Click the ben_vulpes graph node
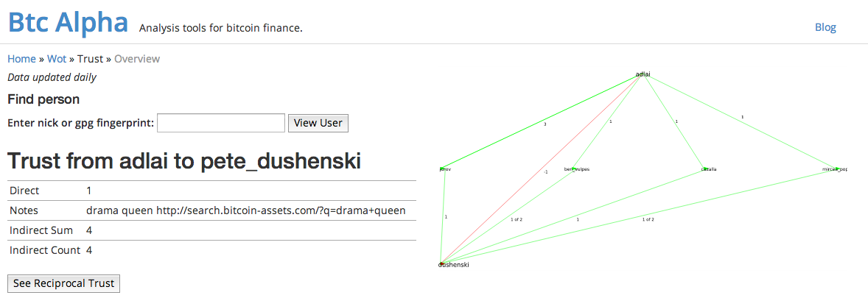The image size is (868, 298). (x=577, y=169)
